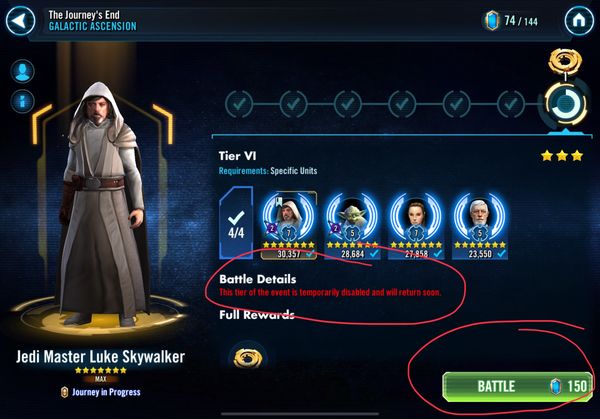Tap the 4/4 units checkmark badge
Viewport: 600px width, 419px height.
click(236, 223)
